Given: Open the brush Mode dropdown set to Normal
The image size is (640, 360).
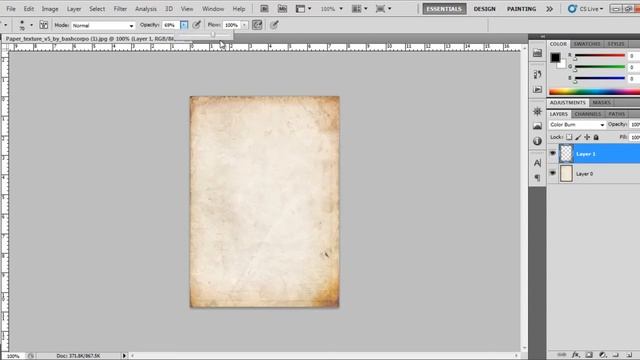Looking at the screenshot, I should pyautogui.click(x=103, y=25).
